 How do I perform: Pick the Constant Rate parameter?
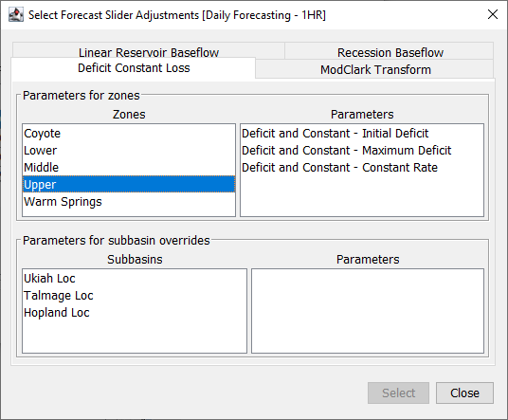point(362,168)
